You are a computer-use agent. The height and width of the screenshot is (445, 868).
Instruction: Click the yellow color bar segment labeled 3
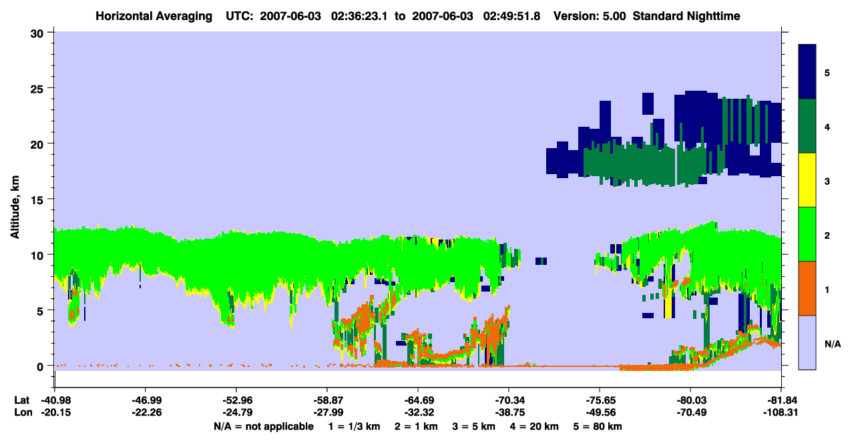[x=807, y=179]
